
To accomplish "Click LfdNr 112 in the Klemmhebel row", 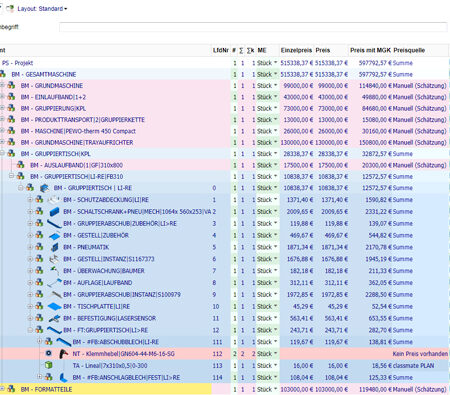I will pyautogui.click(x=217, y=354).
